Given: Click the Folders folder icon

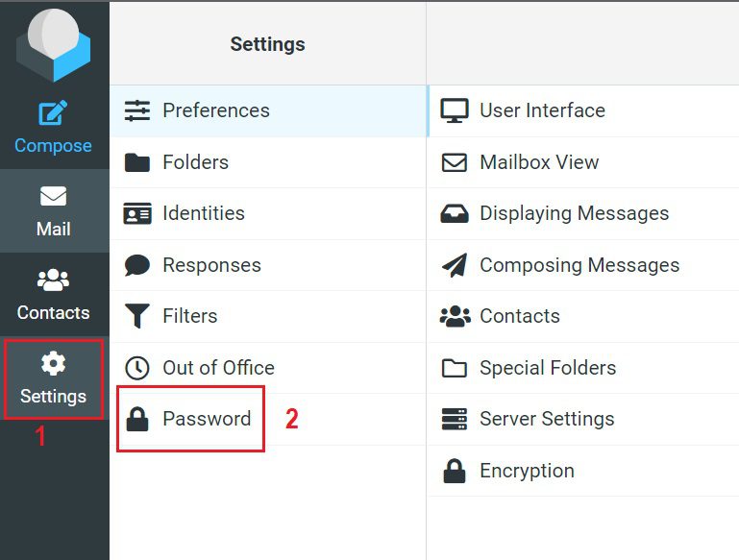Looking at the screenshot, I should point(137,162).
